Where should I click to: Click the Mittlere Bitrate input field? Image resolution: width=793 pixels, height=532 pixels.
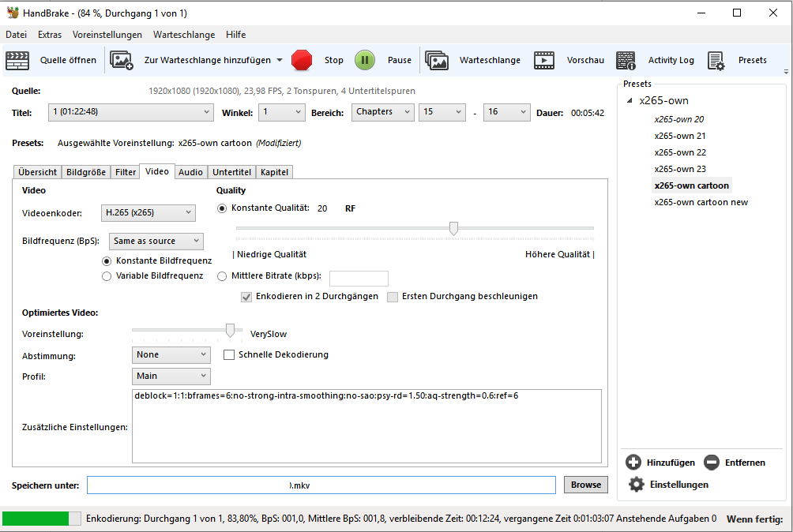359,279
